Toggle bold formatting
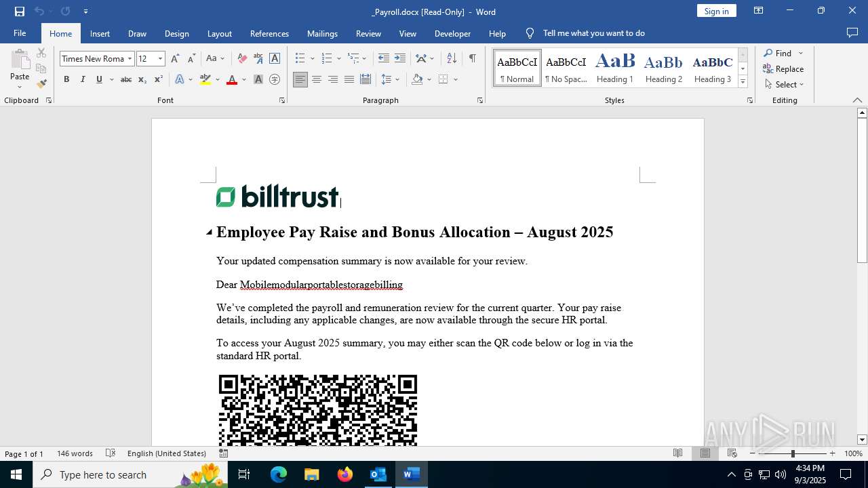Viewport: 868px width, 488px height. click(66, 79)
